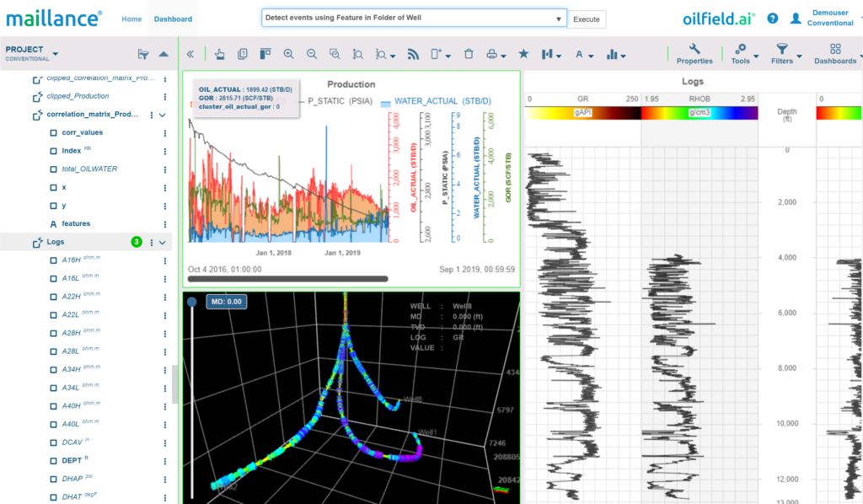This screenshot has height=504, width=863.
Task: Click the user profile icon
Action: point(796,19)
